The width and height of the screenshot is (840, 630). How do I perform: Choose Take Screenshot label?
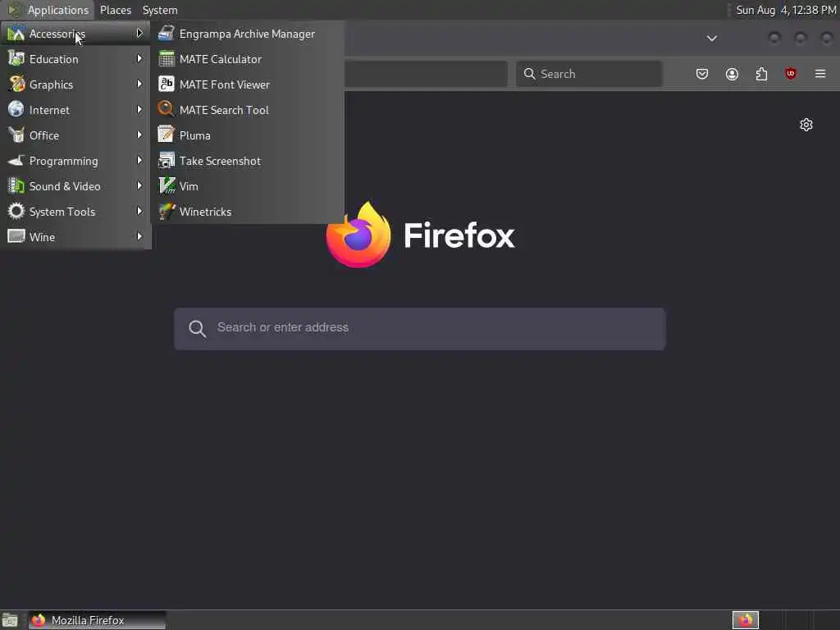coord(220,161)
